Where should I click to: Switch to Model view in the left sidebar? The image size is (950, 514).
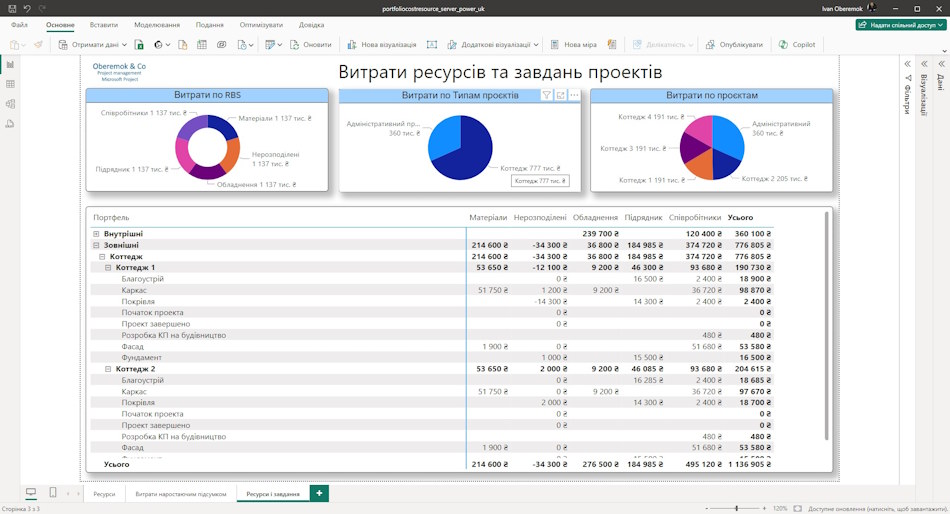click(10, 104)
